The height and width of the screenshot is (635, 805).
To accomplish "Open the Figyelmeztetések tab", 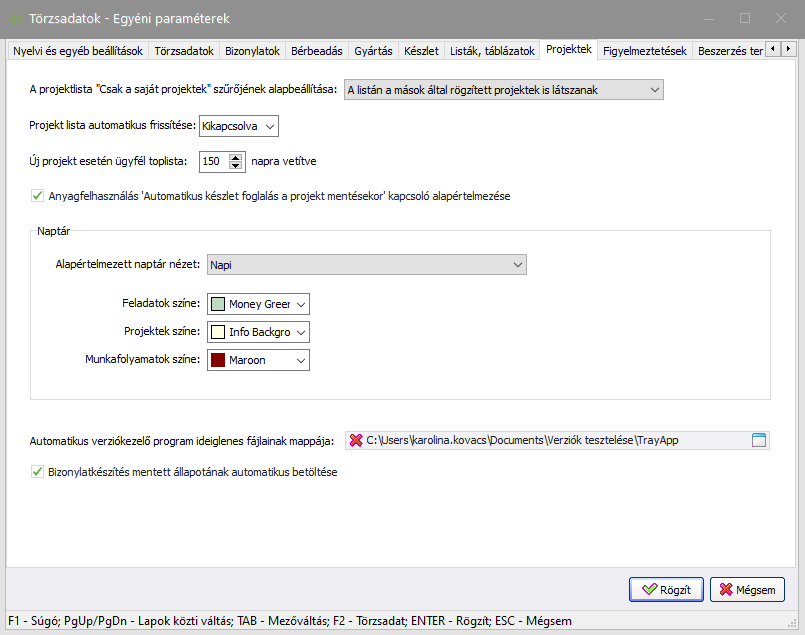I will pyautogui.click(x=644, y=50).
